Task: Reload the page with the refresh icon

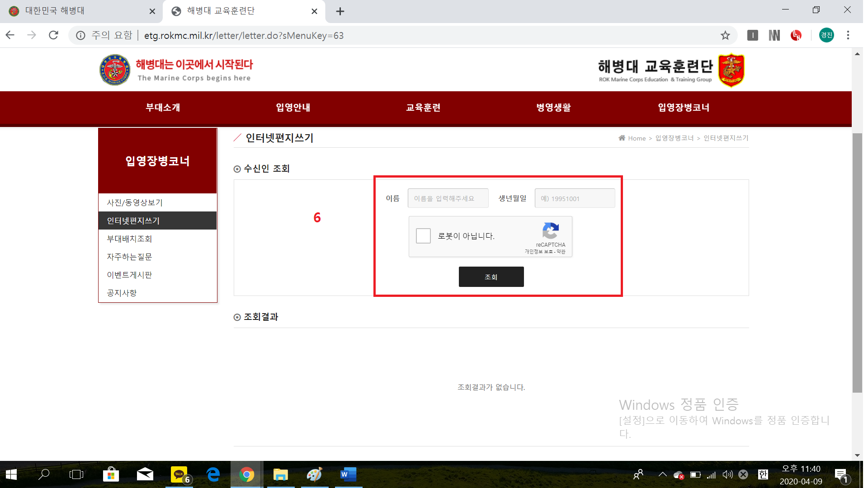Action: 53,35
